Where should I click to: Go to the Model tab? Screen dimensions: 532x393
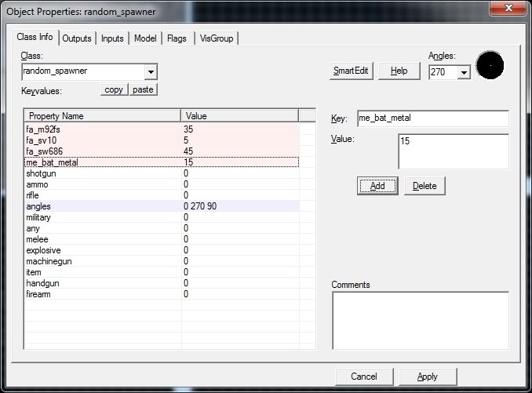click(145, 38)
